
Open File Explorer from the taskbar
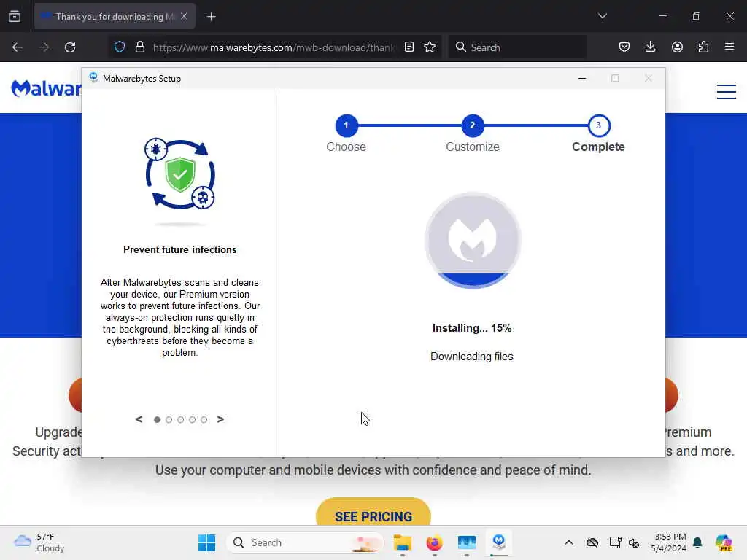(403, 542)
